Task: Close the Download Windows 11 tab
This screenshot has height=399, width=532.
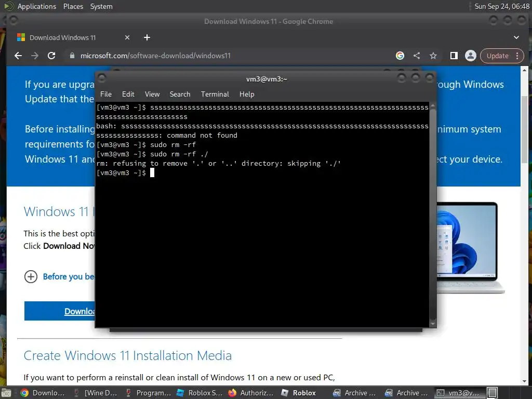Action: tap(127, 37)
